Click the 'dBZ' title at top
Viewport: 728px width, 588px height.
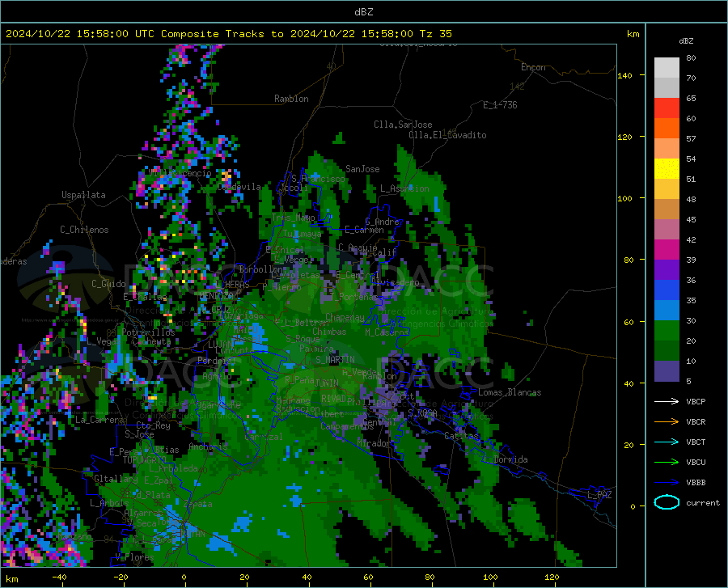363,12
